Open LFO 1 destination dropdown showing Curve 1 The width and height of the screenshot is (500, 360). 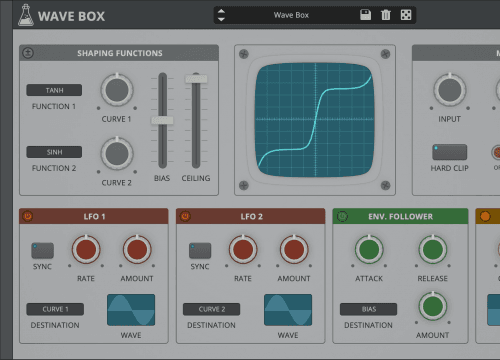pyautogui.click(x=55, y=309)
